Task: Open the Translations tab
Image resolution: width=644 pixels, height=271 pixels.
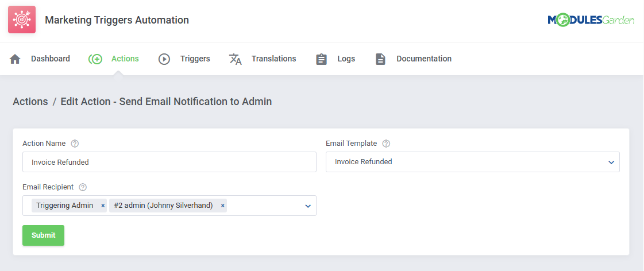Action: click(263, 59)
